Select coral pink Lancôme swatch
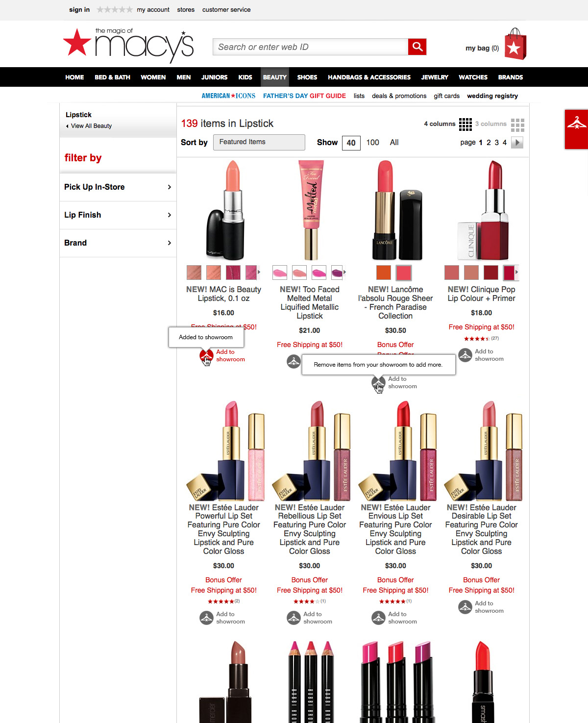588x723 pixels. 404,273
